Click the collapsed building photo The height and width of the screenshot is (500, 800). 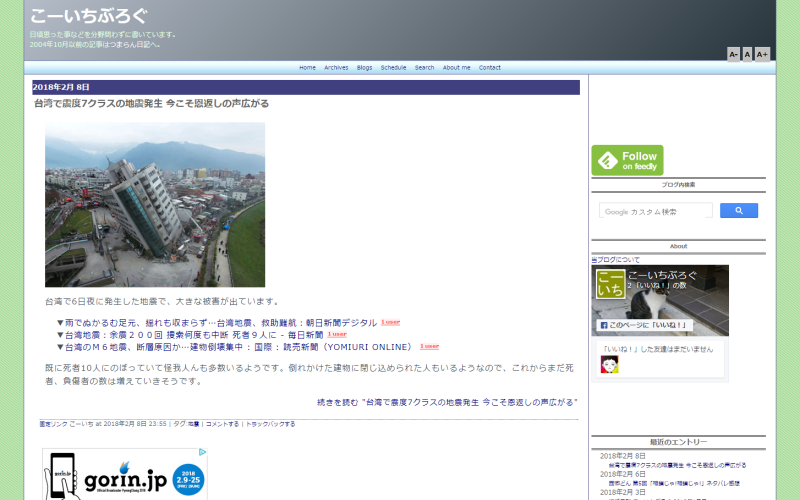pyautogui.click(x=155, y=205)
